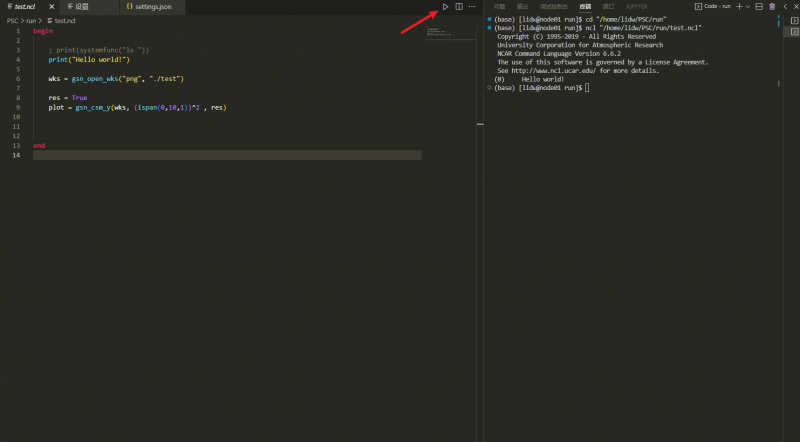Open the first panel tab (问题)
This screenshot has height=442, width=800.
coord(499,7)
